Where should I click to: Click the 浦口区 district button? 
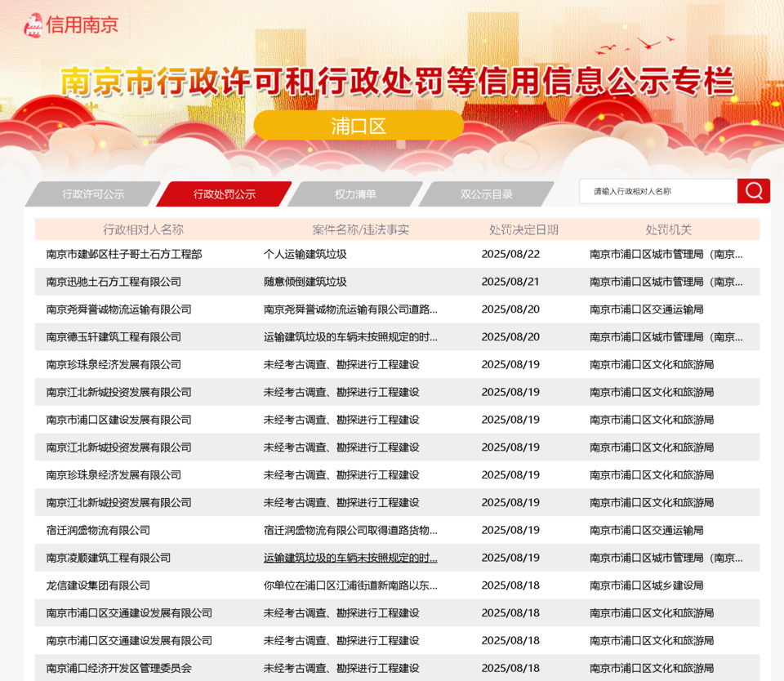click(x=359, y=126)
